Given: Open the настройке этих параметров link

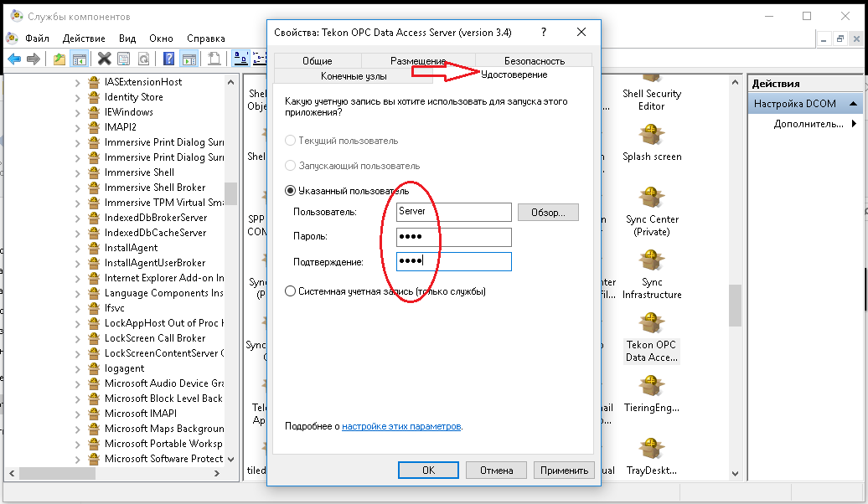Looking at the screenshot, I should [x=401, y=426].
